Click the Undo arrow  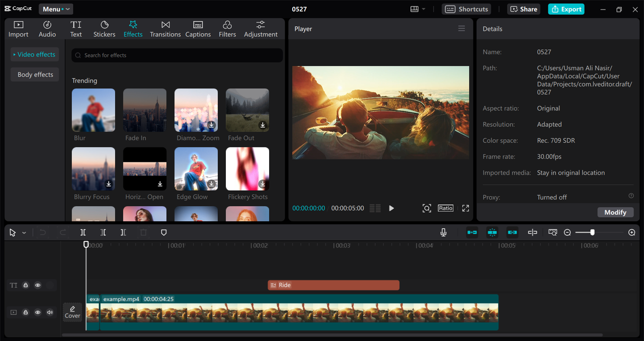tap(43, 232)
